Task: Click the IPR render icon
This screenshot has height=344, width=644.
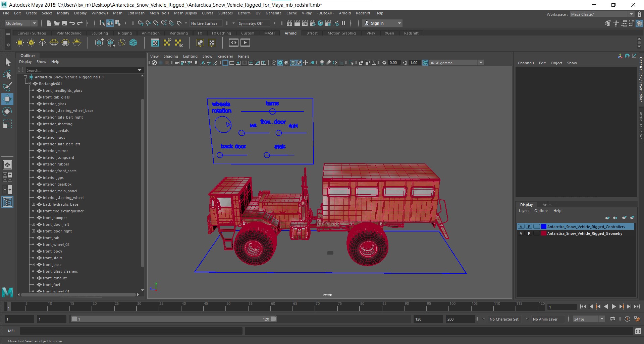Action: (x=305, y=23)
